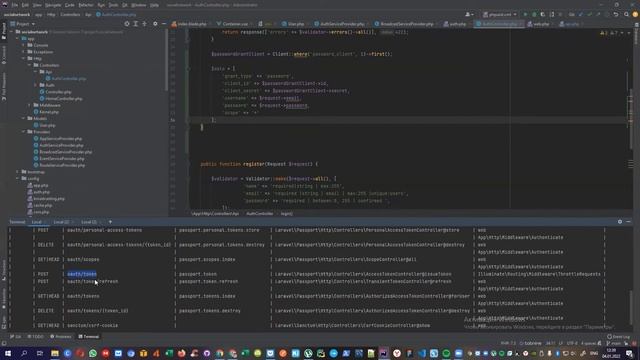Collapse the app folder in project tree

[x=18, y=39]
